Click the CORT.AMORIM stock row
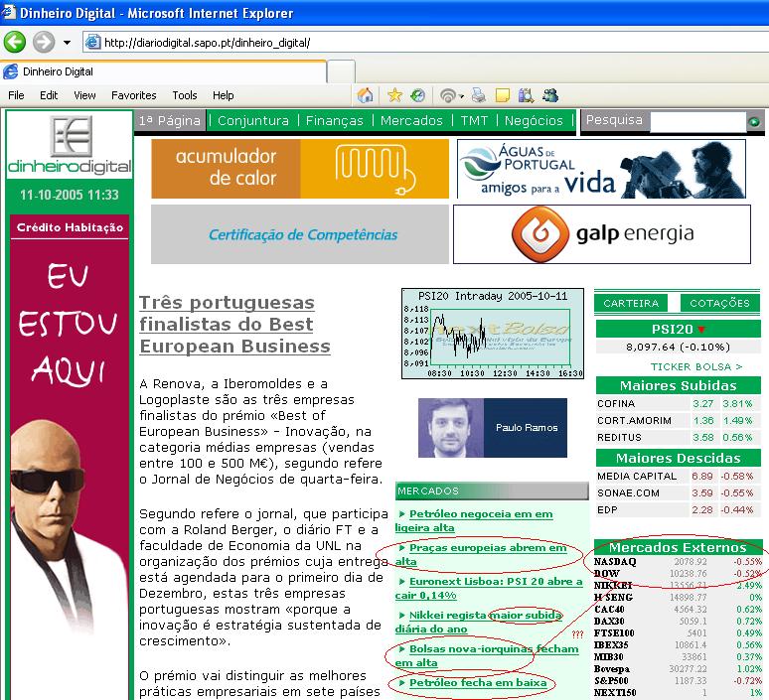769x700 pixels. [678, 421]
